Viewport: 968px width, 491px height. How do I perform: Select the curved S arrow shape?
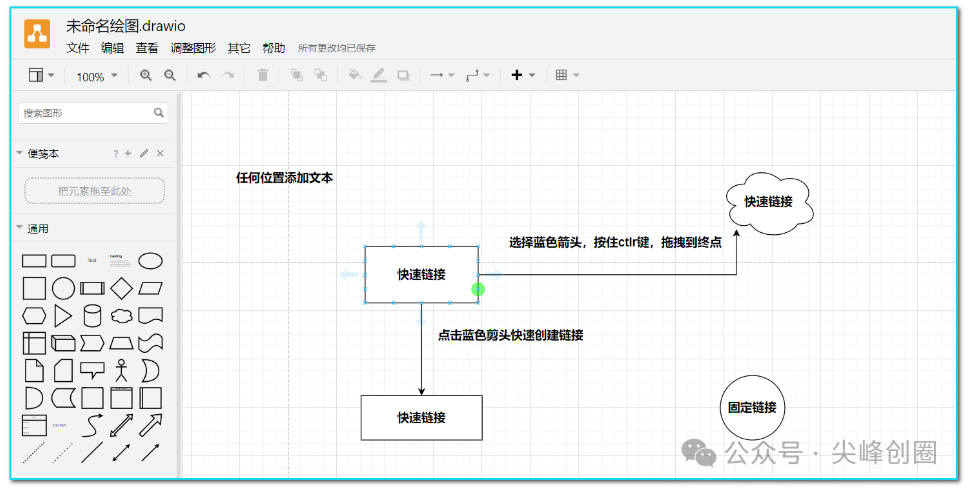click(93, 426)
